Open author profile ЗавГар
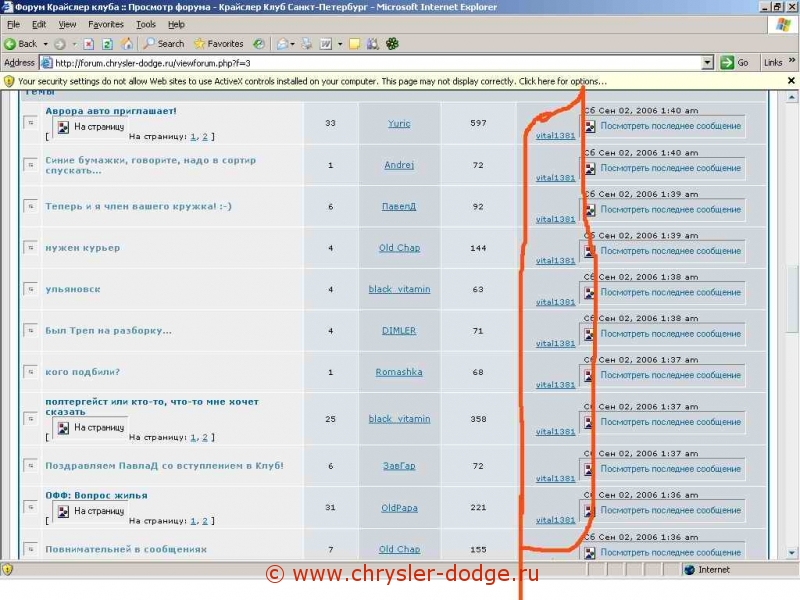The height and width of the screenshot is (600, 800). tap(399, 466)
